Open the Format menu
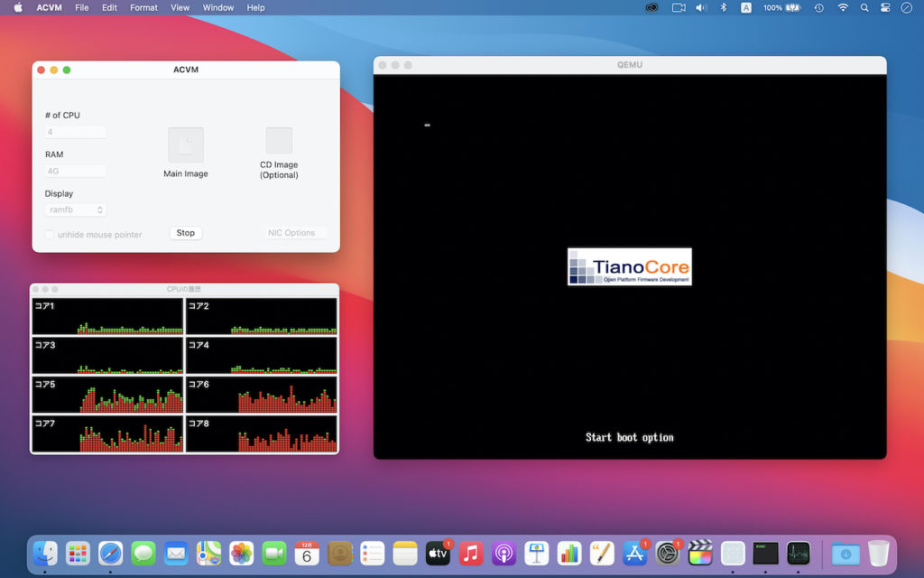924x578 pixels. pyautogui.click(x=143, y=7)
